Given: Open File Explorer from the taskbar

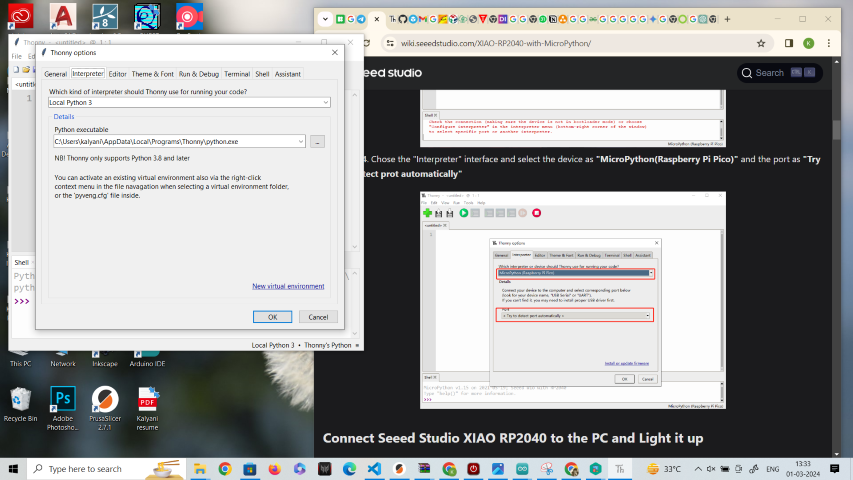Looking at the screenshot, I should [200, 469].
